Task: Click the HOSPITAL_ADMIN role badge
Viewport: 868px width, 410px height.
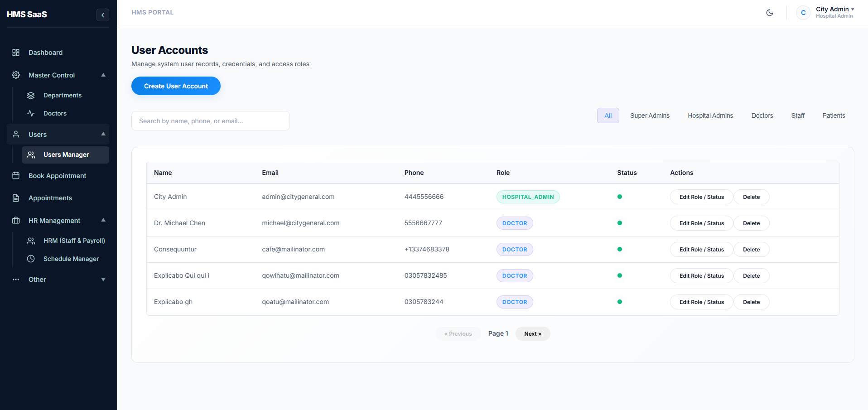Action: (x=528, y=197)
